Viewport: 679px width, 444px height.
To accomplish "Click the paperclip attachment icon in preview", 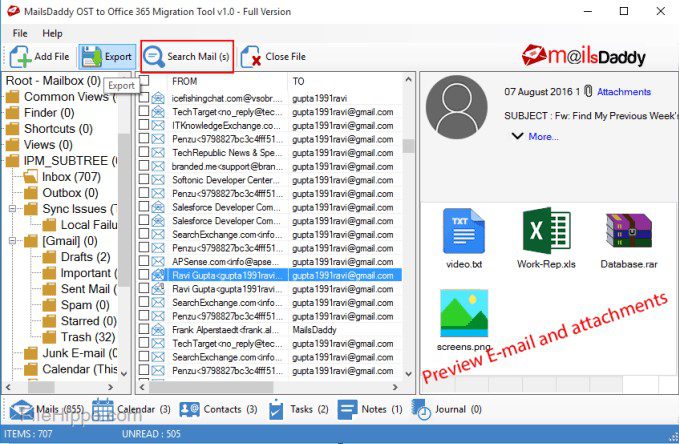I will click(588, 91).
